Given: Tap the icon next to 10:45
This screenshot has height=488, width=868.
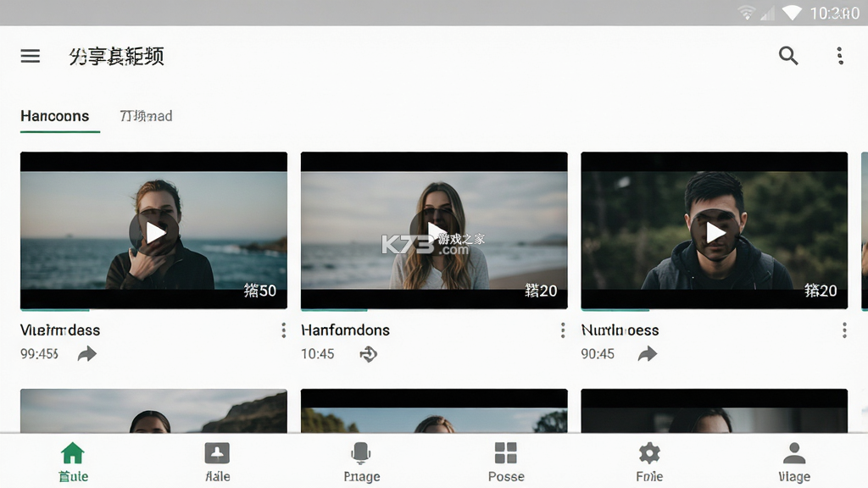Looking at the screenshot, I should point(368,353).
